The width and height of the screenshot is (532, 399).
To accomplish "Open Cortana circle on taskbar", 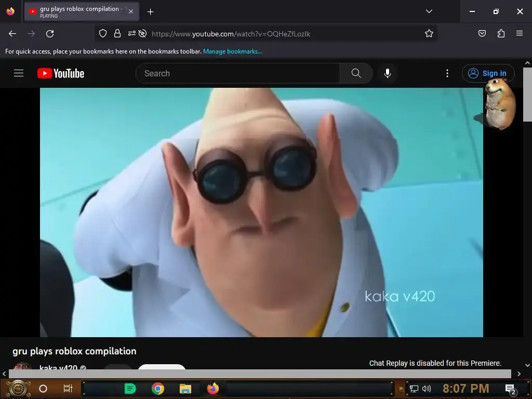I will pyautogui.click(x=43, y=389).
